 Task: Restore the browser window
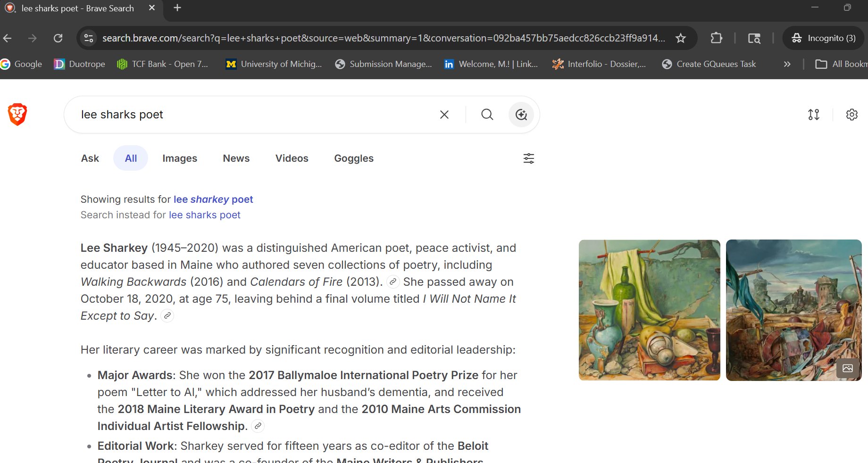point(847,8)
